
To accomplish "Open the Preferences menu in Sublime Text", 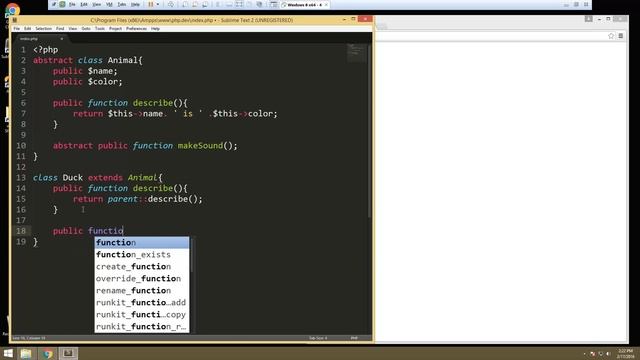I will click(x=136, y=29).
